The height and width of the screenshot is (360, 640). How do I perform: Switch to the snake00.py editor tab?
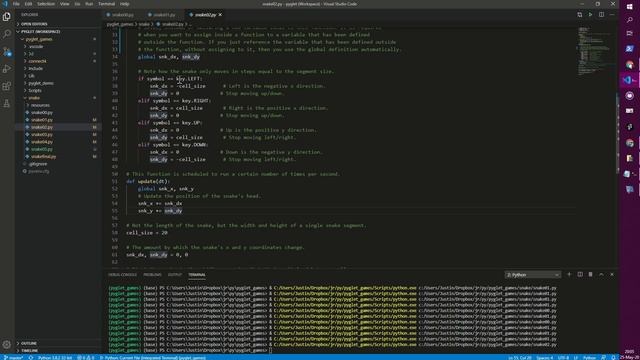[122, 15]
